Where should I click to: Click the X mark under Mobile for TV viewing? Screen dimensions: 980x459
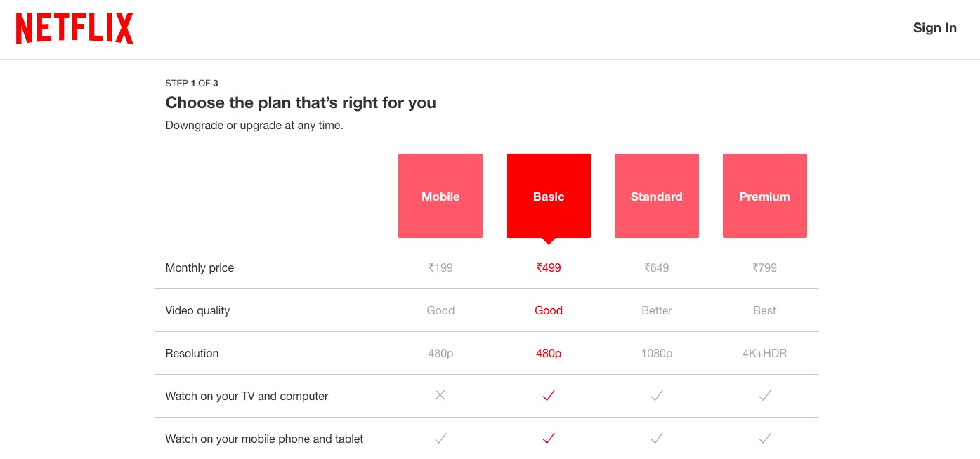coord(440,395)
